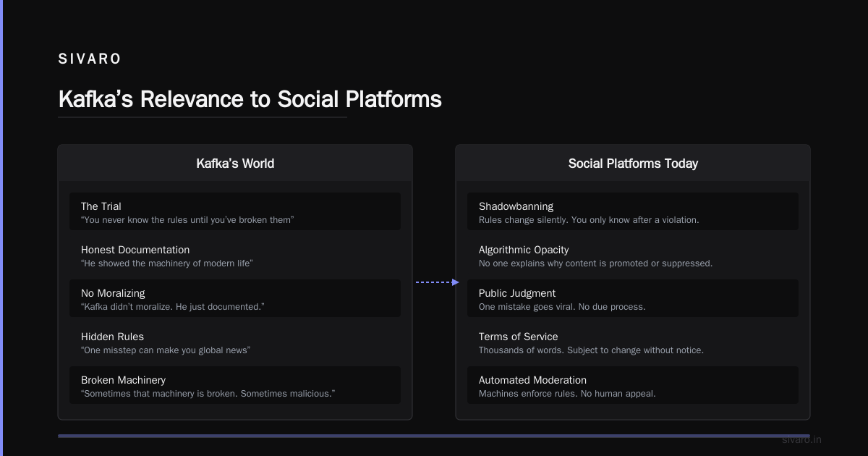Click the left purple accent strip

click(1, 228)
